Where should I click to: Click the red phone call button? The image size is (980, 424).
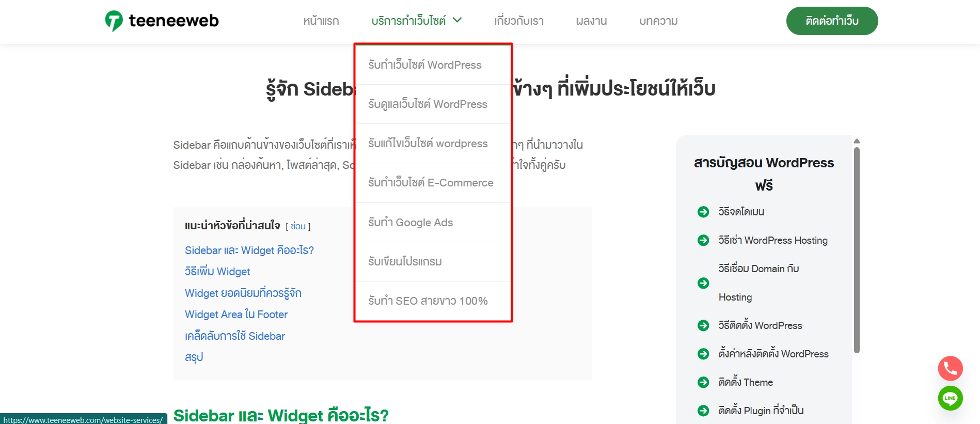[950, 368]
